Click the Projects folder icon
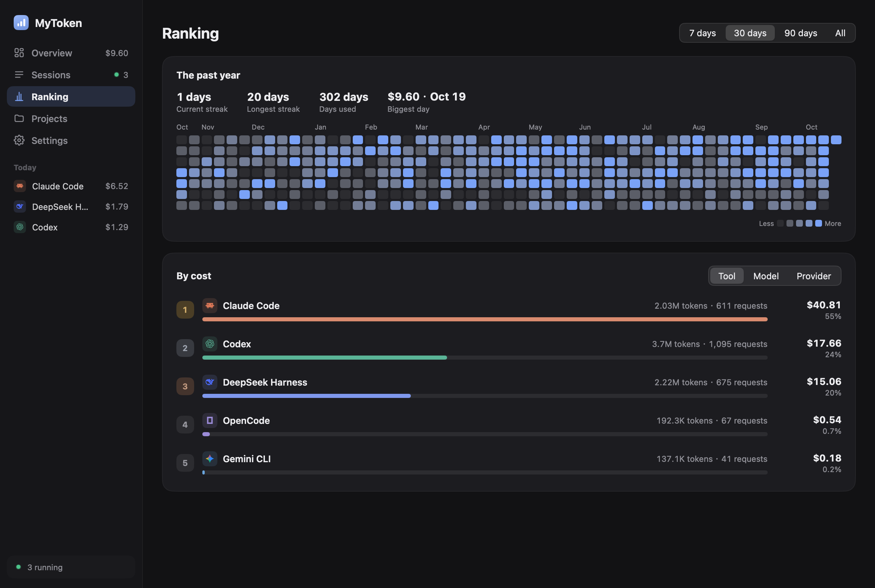 tap(19, 119)
